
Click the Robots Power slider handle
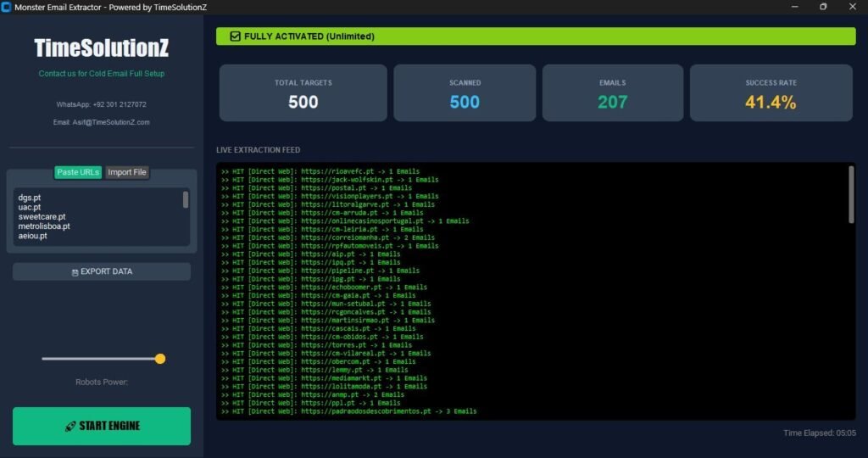click(x=160, y=359)
